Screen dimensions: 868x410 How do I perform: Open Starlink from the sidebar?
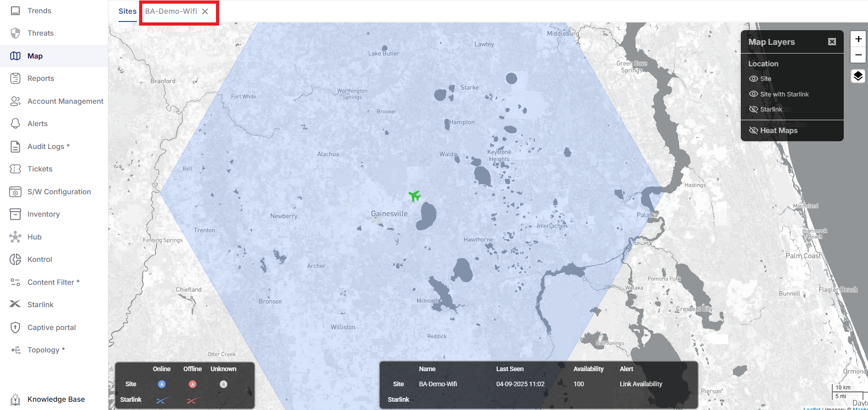(40, 304)
